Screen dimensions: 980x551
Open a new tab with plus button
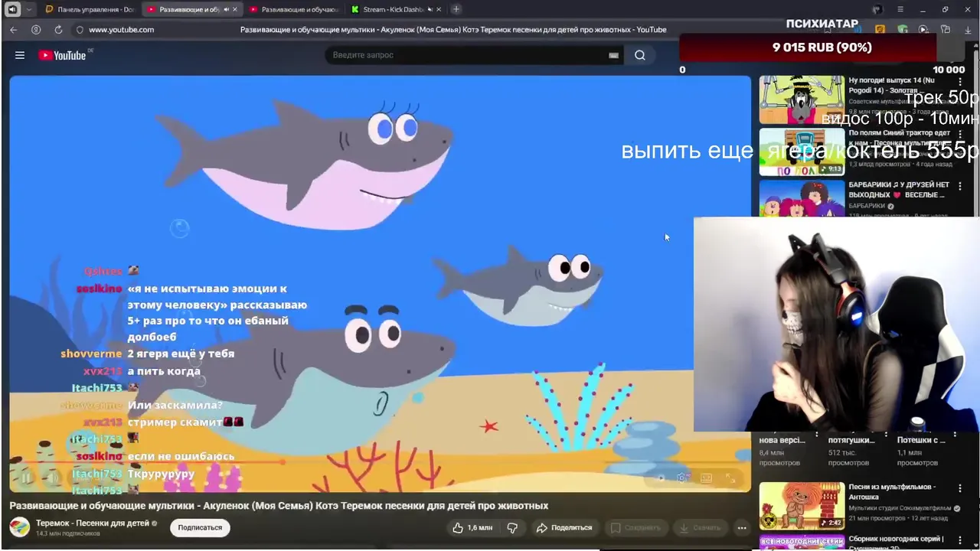456,9
